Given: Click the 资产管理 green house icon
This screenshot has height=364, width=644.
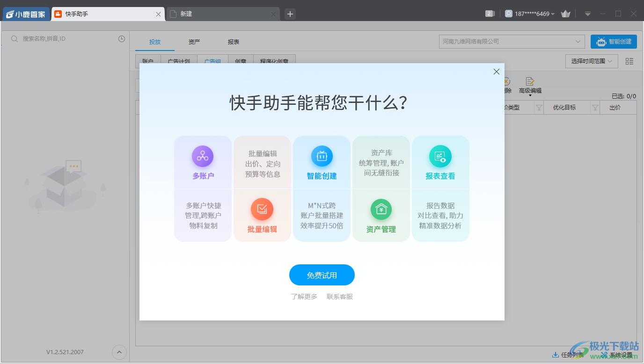Looking at the screenshot, I should tap(381, 209).
